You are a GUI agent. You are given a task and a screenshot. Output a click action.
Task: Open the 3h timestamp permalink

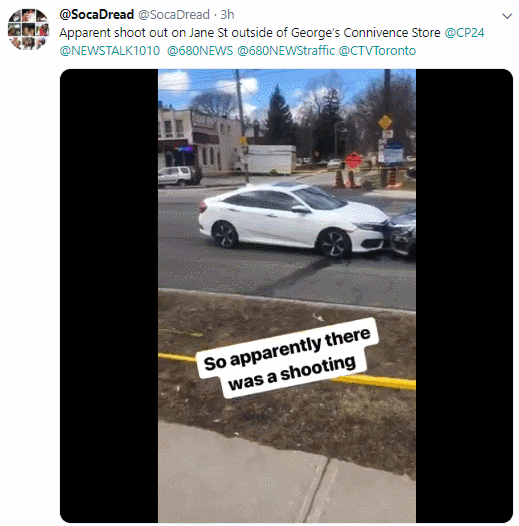(227, 15)
